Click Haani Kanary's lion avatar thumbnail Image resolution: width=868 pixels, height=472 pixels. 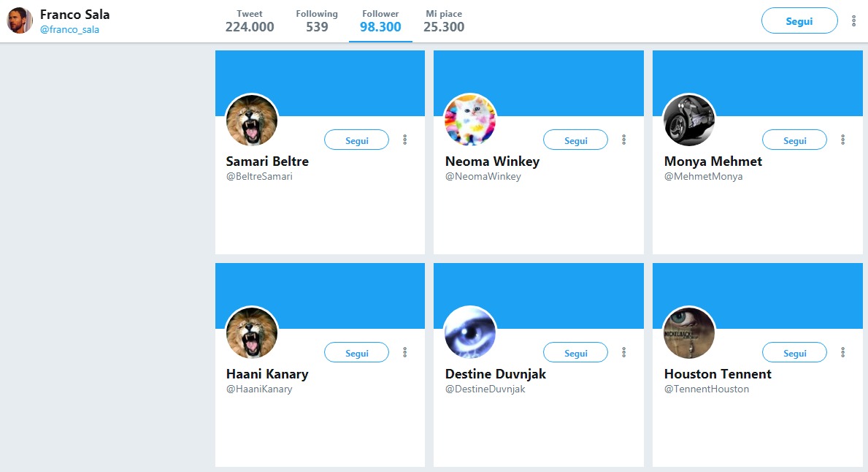(x=252, y=332)
